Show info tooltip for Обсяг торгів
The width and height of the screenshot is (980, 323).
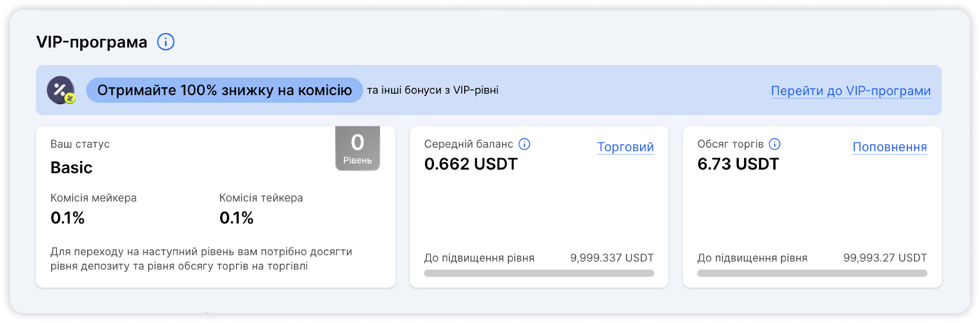(x=775, y=144)
